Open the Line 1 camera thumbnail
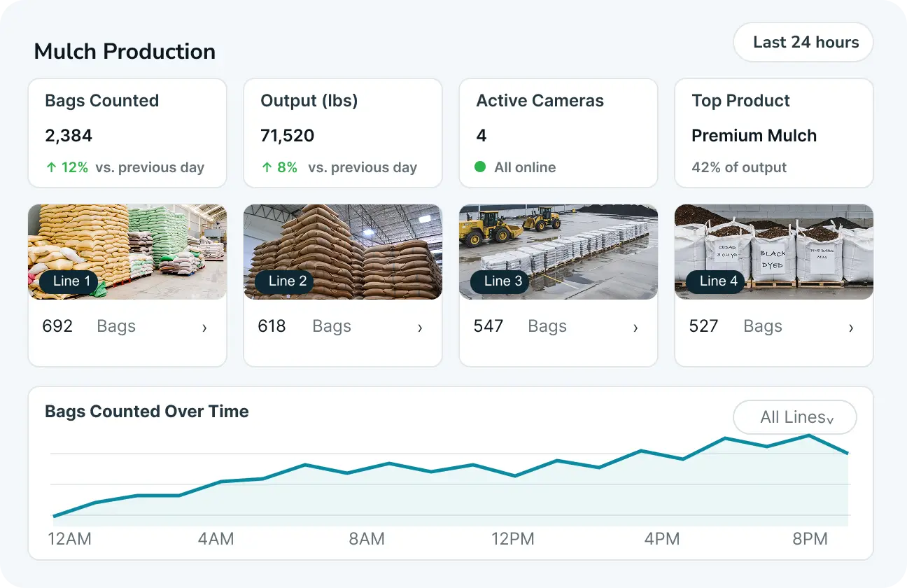 tap(127, 252)
